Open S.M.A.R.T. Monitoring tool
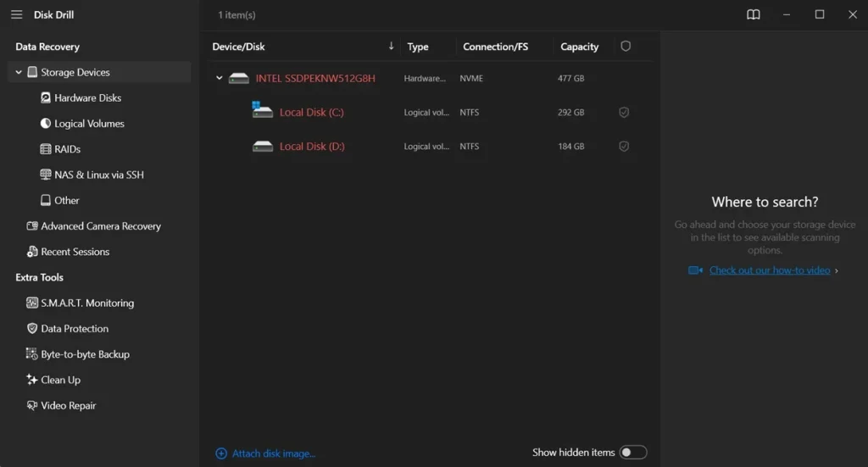Viewport: 868px width, 467px height. coord(87,303)
